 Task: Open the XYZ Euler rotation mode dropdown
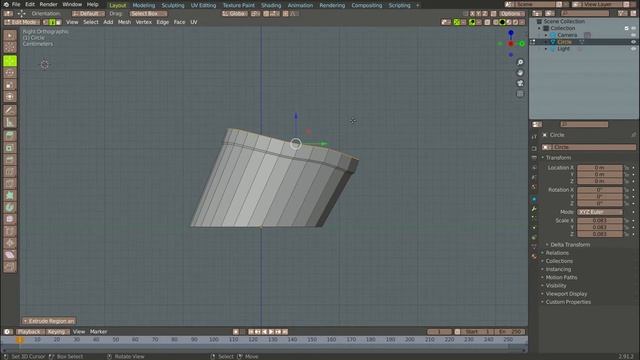[x=600, y=212]
